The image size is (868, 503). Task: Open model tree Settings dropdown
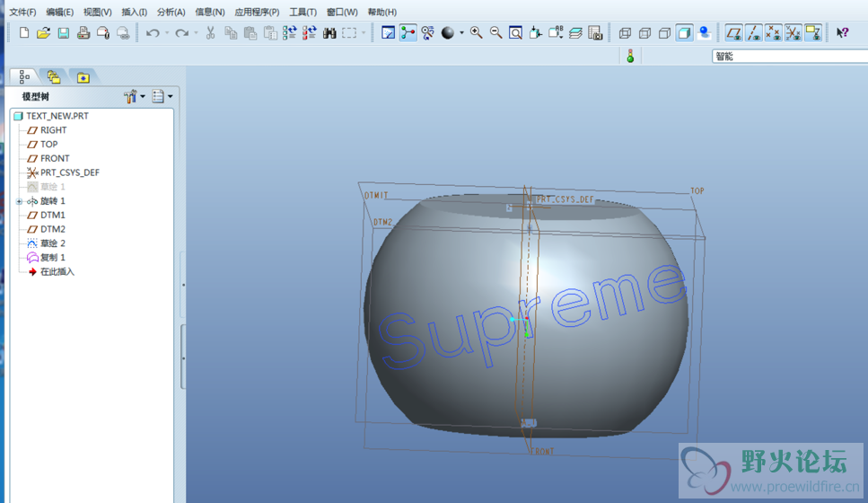click(x=134, y=96)
